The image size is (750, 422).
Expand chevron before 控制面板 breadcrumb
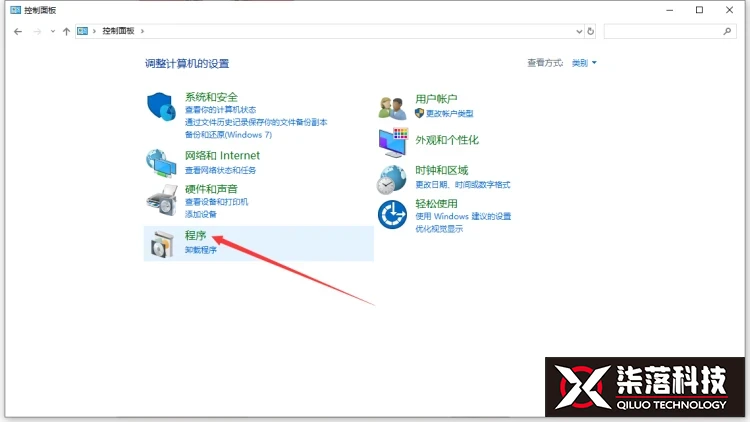tap(94, 31)
